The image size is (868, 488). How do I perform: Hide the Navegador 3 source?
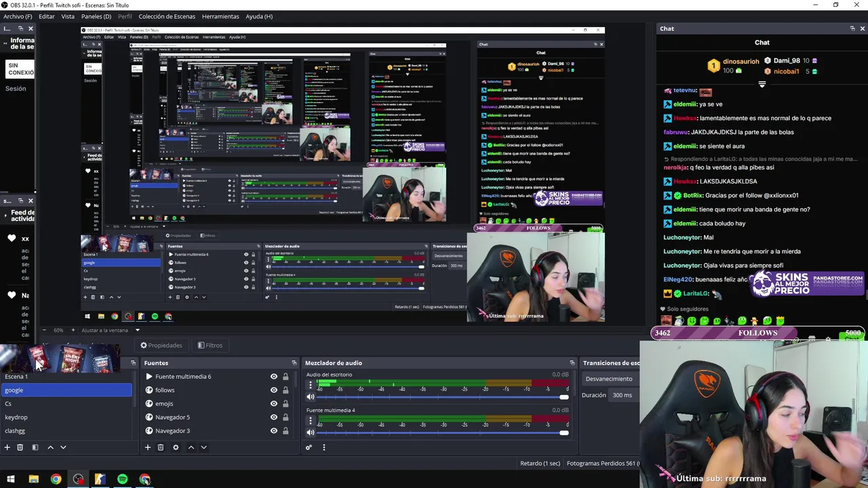coord(274,431)
